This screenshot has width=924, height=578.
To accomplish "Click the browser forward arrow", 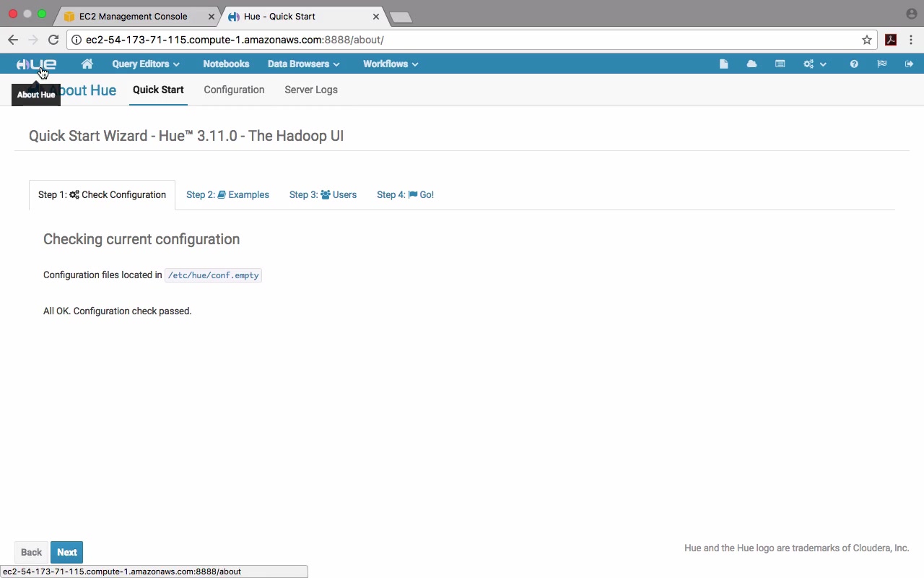I will [32, 40].
